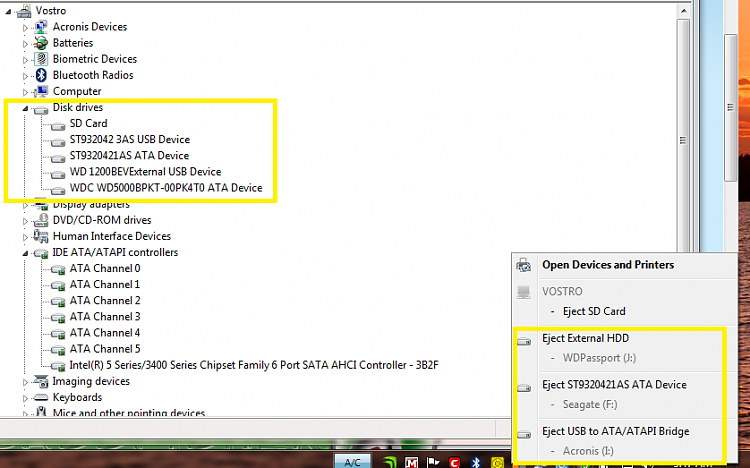Click the External HDD drive icon in popup
Viewport: 750px width, 468px height.
coord(524,341)
